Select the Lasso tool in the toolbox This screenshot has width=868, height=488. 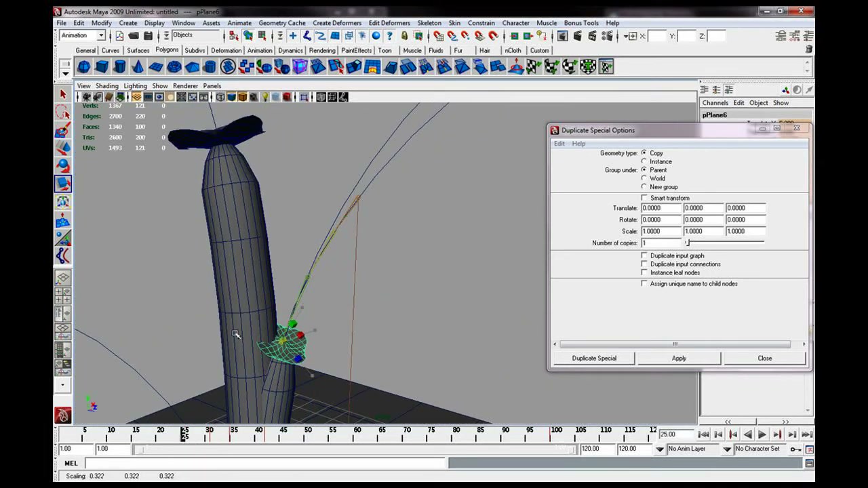click(63, 113)
